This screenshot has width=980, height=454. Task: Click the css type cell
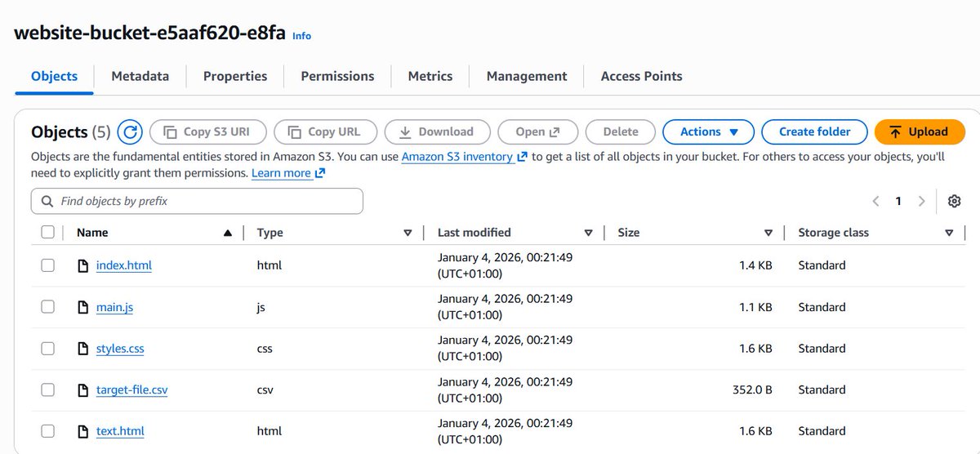coord(265,348)
